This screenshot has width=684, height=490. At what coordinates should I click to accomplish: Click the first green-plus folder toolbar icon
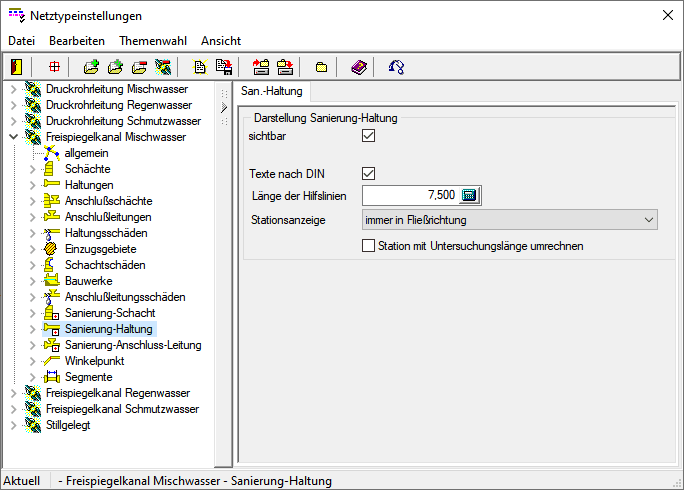[91, 67]
